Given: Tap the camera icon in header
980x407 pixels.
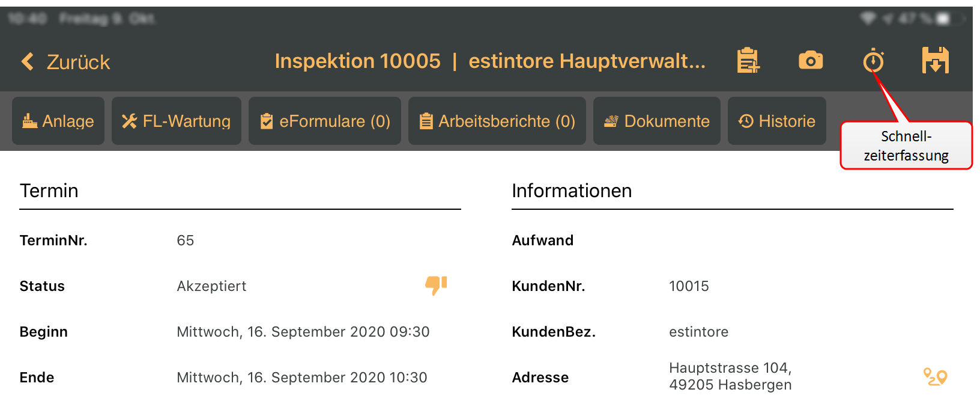Looking at the screenshot, I should coord(811,60).
